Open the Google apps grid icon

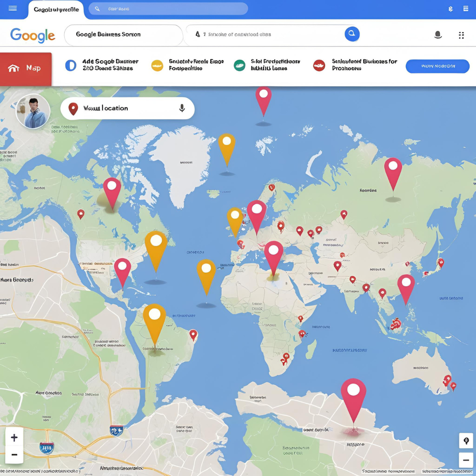[461, 35]
